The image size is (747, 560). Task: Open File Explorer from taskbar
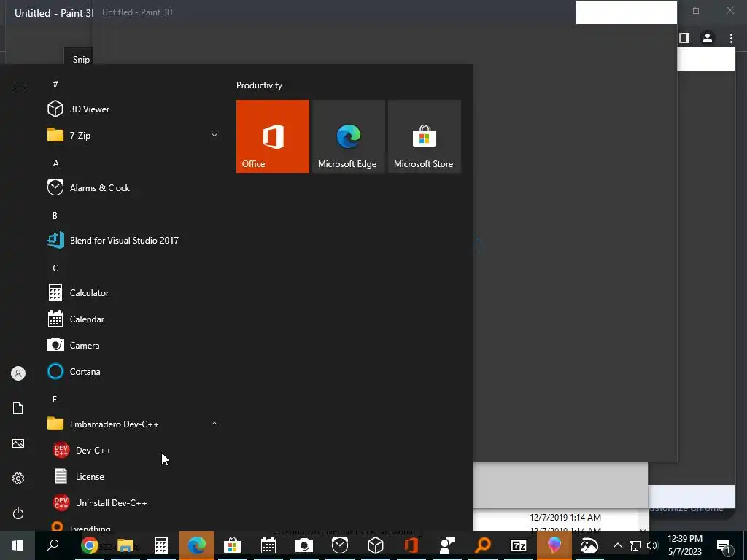point(125,545)
